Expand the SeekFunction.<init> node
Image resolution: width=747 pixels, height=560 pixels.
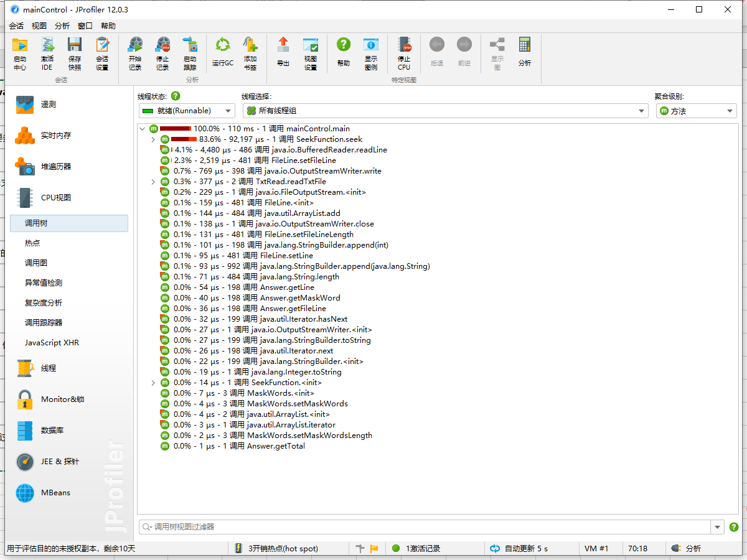[153, 383]
